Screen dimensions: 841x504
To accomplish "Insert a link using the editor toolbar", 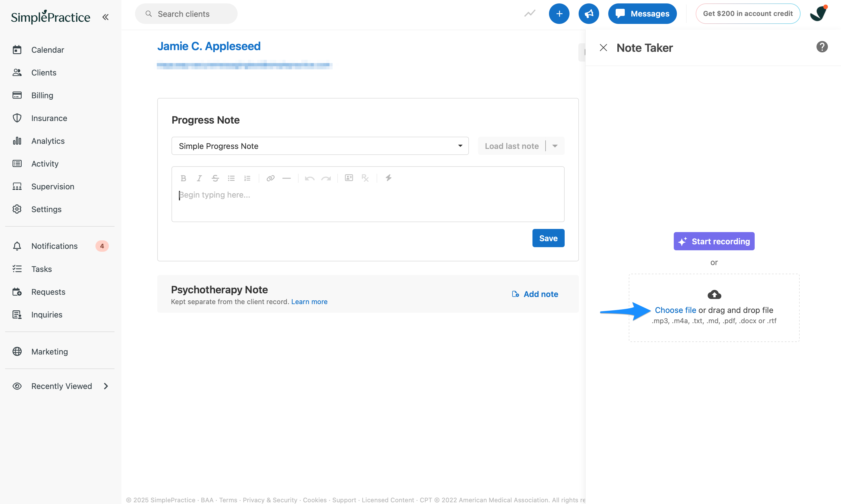I will pos(270,178).
